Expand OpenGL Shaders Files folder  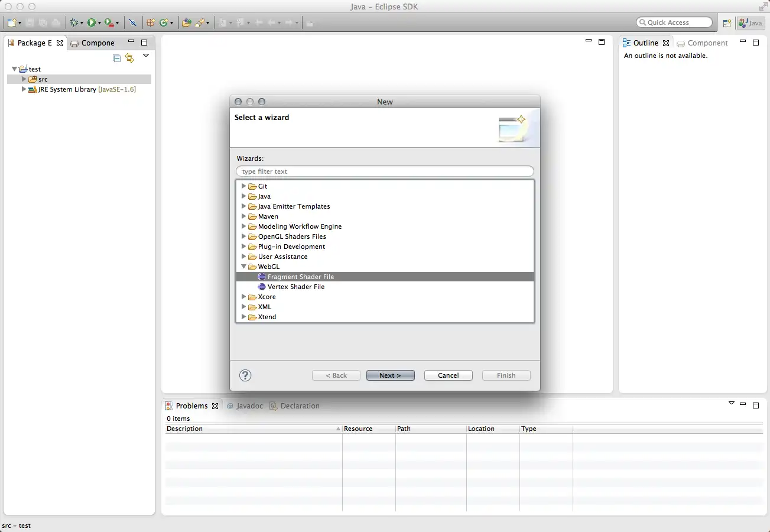coord(243,236)
